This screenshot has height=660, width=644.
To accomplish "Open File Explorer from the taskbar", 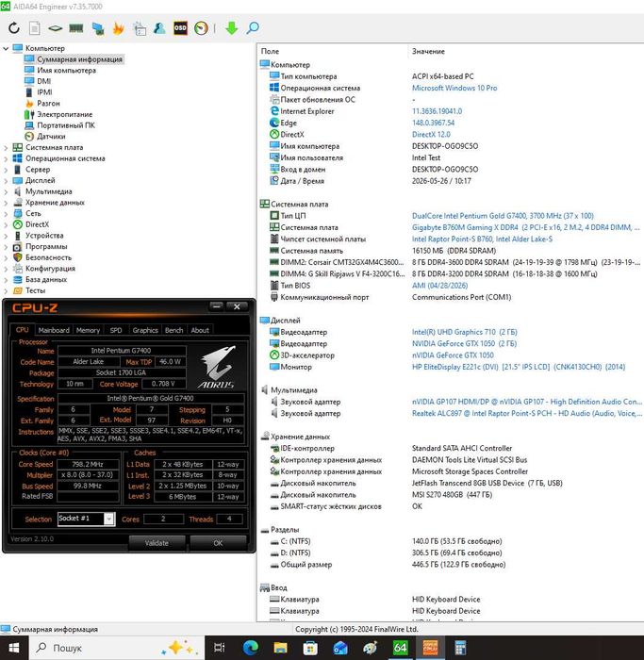I will [x=280, y=648].
